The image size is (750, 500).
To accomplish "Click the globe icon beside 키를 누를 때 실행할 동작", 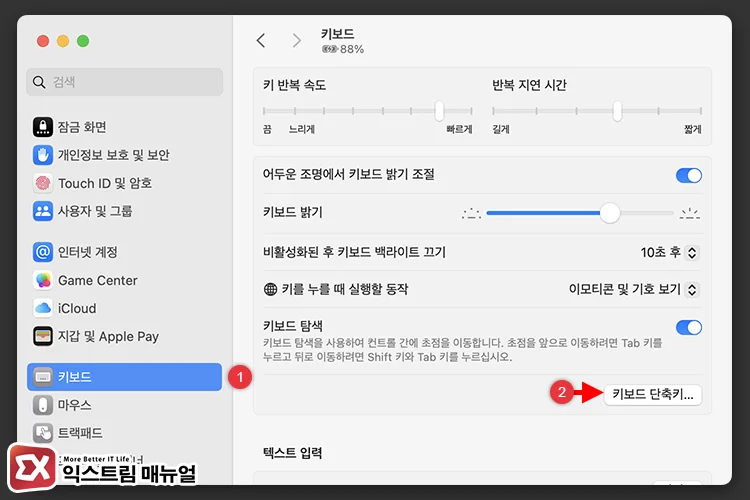I will coord(270,289).
